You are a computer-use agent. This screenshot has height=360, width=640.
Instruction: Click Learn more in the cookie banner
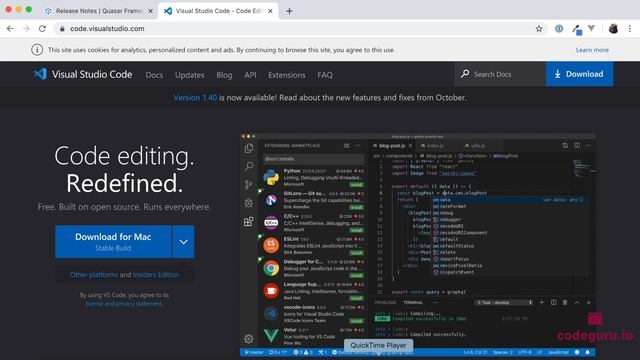[592, 50]
